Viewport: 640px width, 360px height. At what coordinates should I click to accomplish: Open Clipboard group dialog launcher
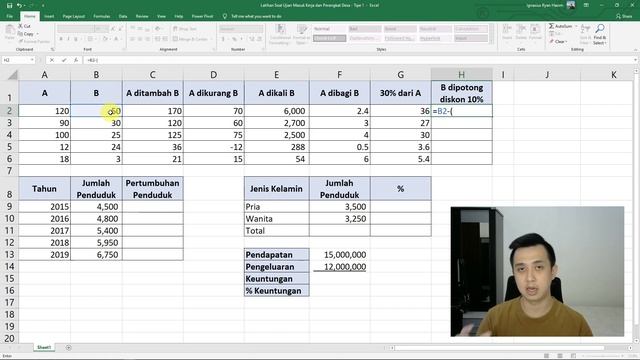[52, 49]
